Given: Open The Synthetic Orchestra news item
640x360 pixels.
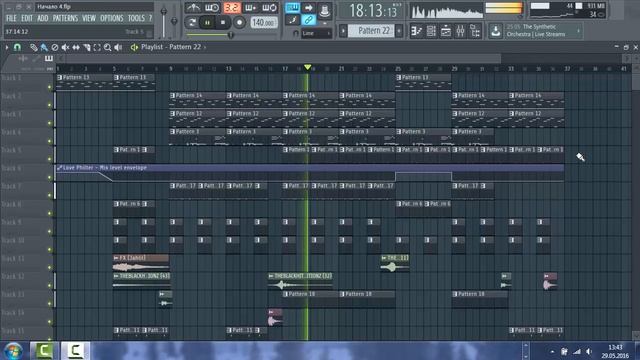Looking at the screenshot, I should pos(536,31).
